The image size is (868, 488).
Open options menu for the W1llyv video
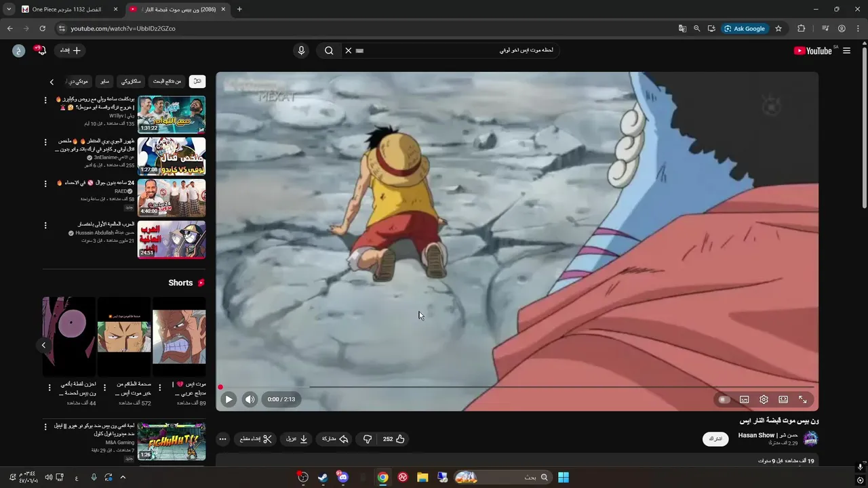[46, 101]
